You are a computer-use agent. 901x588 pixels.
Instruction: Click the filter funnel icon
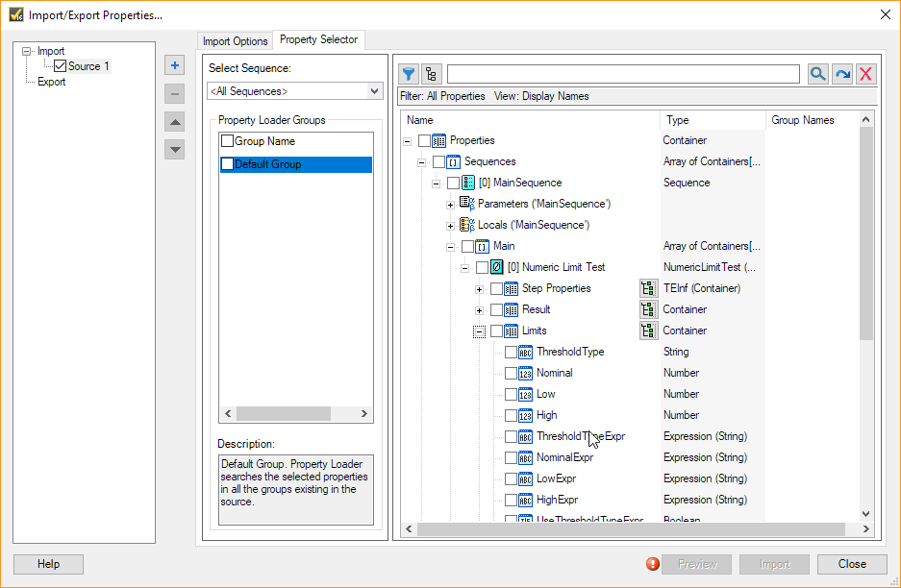click(409, 74)
